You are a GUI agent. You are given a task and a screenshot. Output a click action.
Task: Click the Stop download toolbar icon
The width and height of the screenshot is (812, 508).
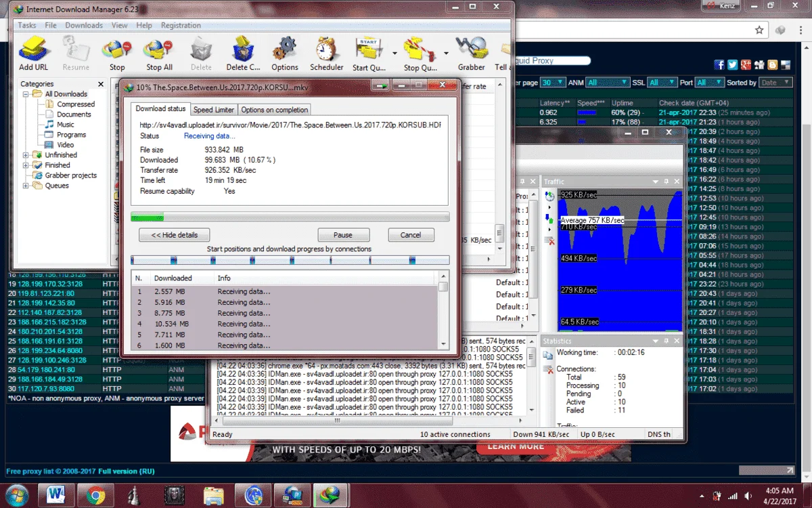tap(117, 54)
